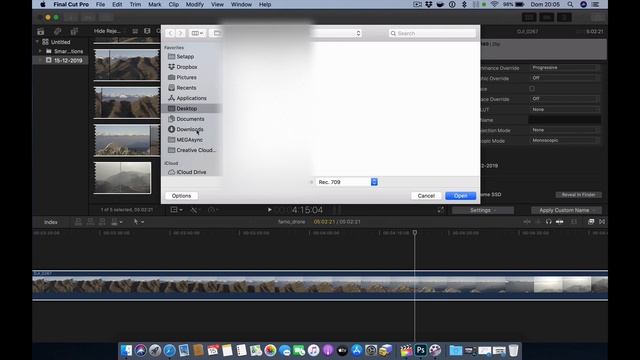This screenshot has width=640, height=360.
Task: Show Photos and Audio sidebar icon
Action: (58, 31)
